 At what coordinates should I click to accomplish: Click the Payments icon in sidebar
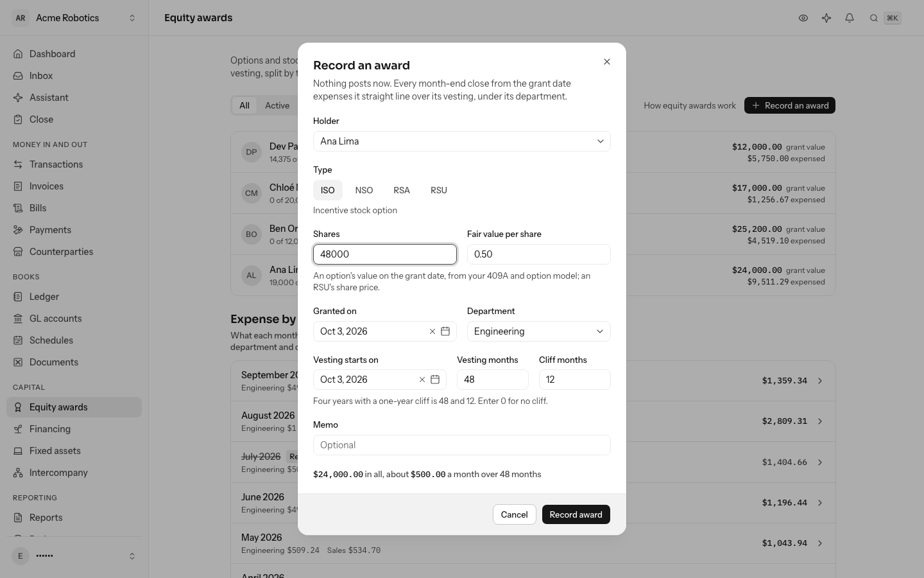[18, 230]
